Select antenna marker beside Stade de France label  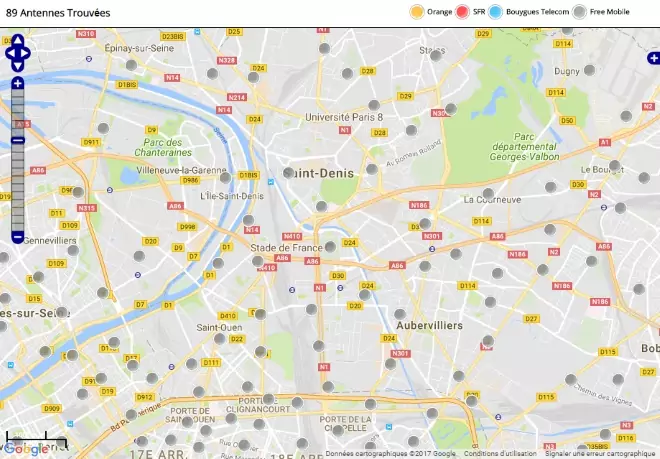[x=330, y=247]
